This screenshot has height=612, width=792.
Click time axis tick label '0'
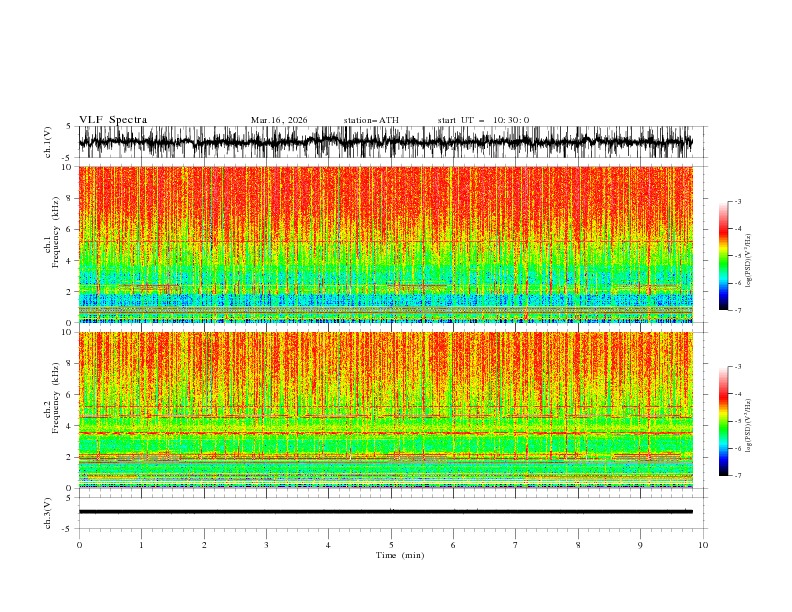click(79, 545)
